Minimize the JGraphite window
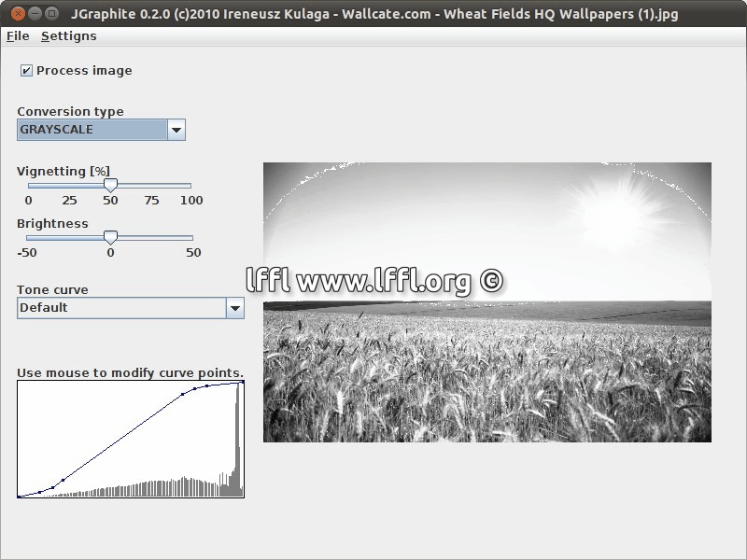The image size is (747, 560). coord(34,14)
